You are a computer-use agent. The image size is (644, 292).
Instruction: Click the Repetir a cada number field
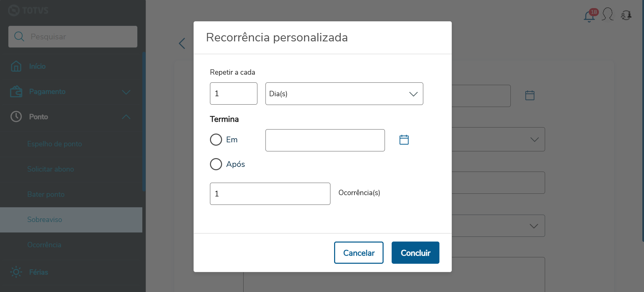[x=234, y=94]
